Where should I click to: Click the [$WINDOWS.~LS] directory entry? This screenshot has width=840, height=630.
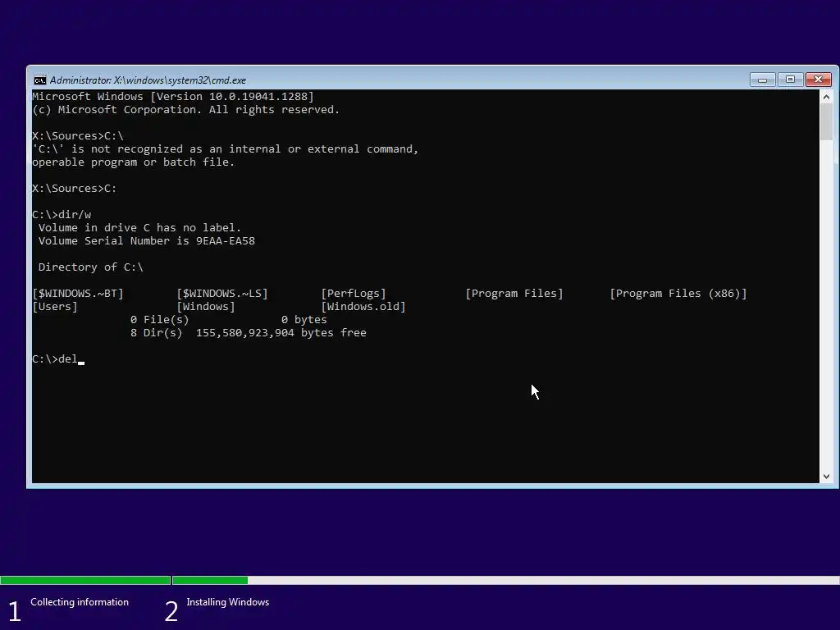point(222,293)
